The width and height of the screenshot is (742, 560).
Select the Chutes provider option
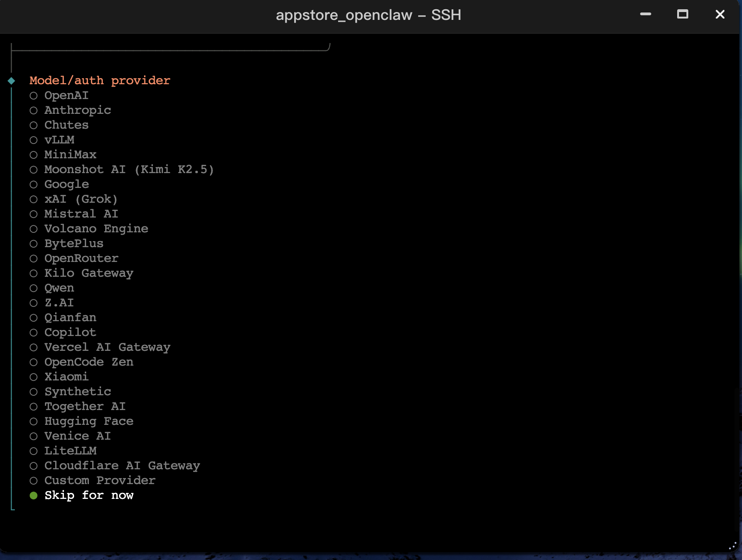coord(66,125)
